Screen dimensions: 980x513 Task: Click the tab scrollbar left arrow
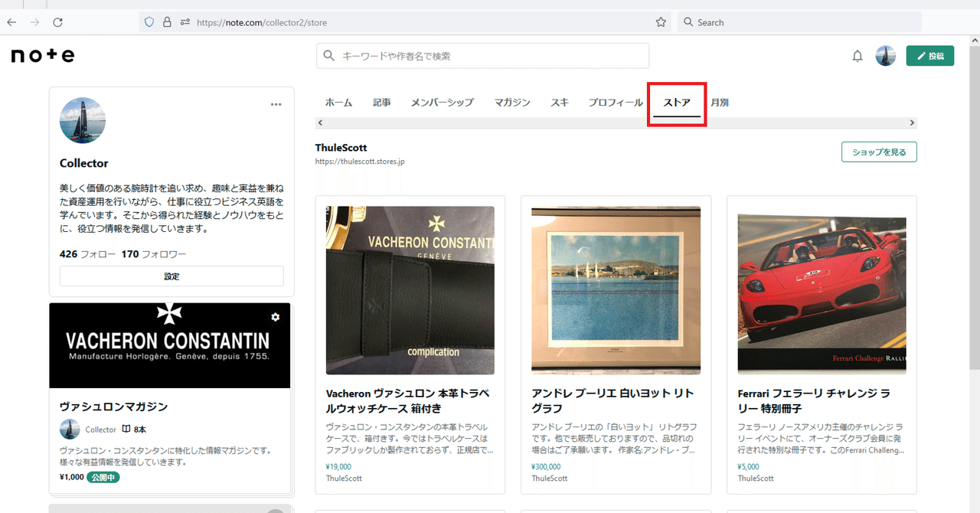[320, 123]
